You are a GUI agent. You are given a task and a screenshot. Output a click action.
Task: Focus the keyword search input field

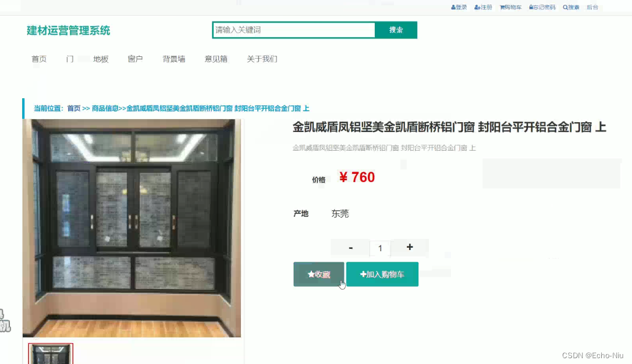(294, 30)
